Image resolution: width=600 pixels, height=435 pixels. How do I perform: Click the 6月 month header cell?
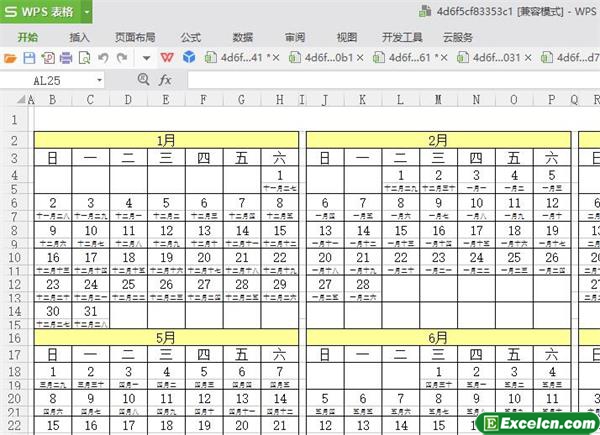coord(439,338)
